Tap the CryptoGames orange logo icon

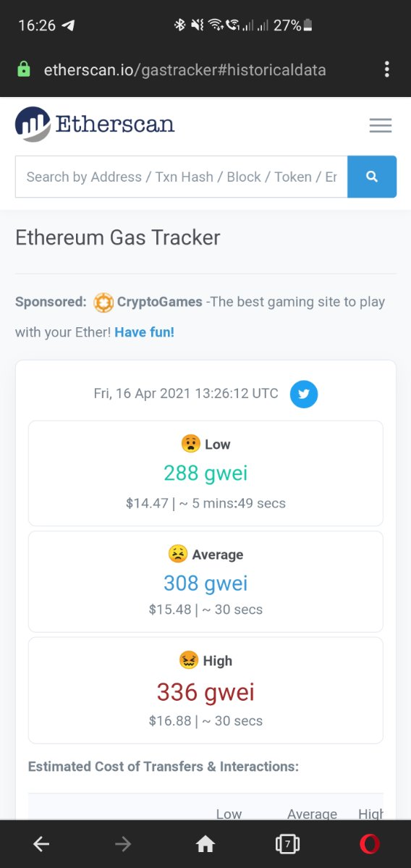(x=103, y=303)
